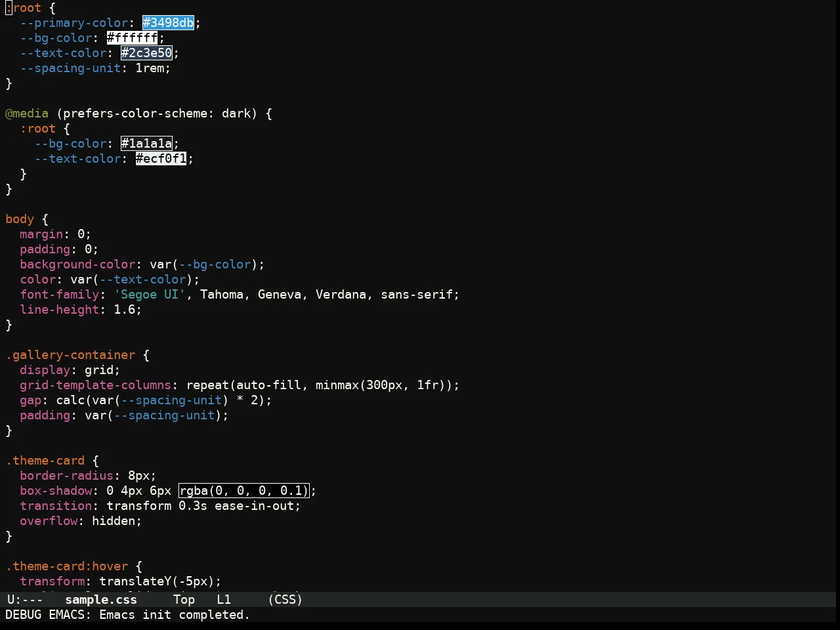840x630 pixels.
Task: Click the #ffffff color value
Action: click(133, 38)
